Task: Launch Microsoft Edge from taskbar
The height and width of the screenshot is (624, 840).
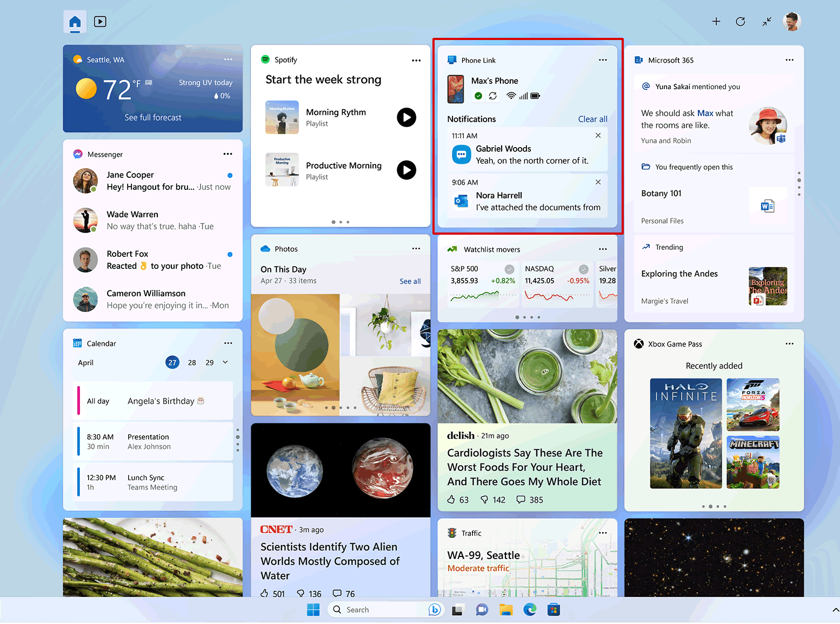Action: click(x=530, y=610)
